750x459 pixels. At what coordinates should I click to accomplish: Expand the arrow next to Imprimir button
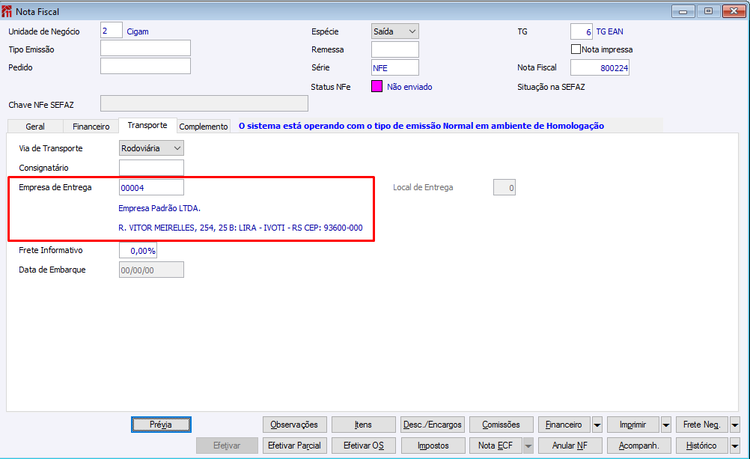click(x=666, y=425)
